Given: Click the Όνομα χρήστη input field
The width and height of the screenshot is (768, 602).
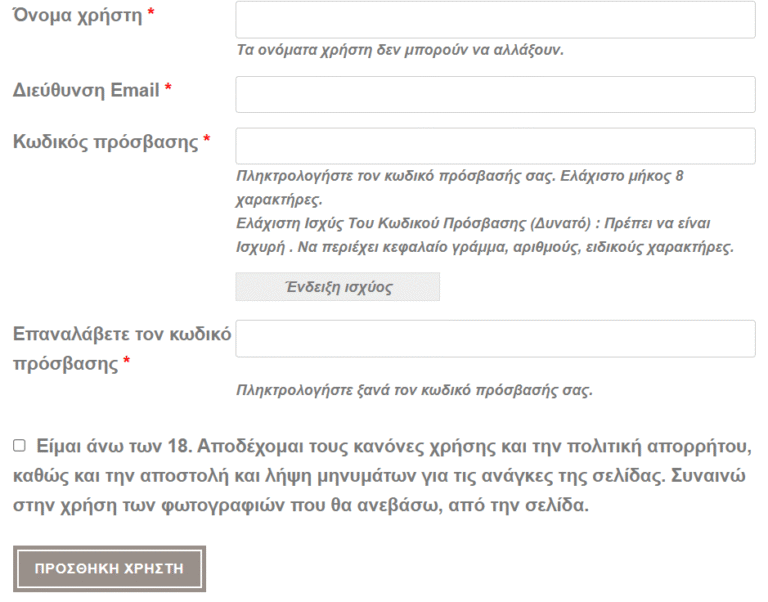Looking at the screenshot, I should tap(495, 20).
